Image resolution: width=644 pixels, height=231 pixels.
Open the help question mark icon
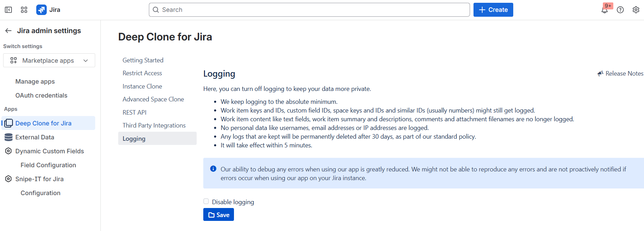click(620, 10)
